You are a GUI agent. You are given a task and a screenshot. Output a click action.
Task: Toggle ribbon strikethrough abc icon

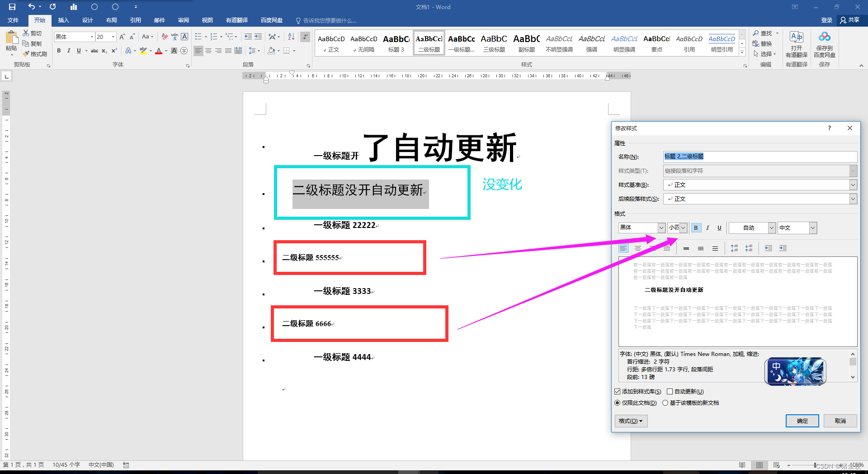94,51
